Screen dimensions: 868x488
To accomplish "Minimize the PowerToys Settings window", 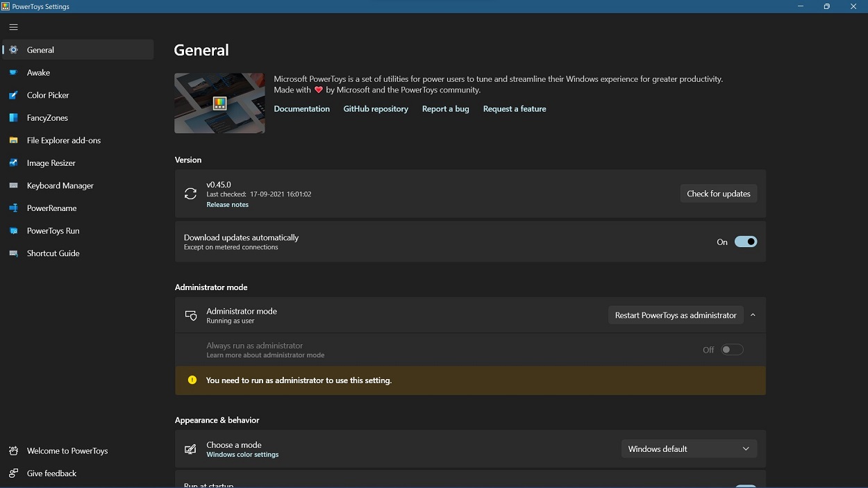I will 801,6.
